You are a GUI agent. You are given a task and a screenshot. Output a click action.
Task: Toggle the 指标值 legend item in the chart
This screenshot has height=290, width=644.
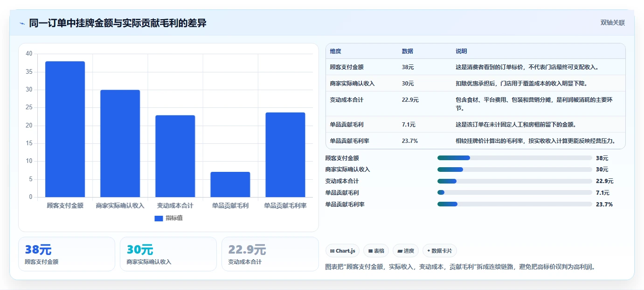coord(168,218)
